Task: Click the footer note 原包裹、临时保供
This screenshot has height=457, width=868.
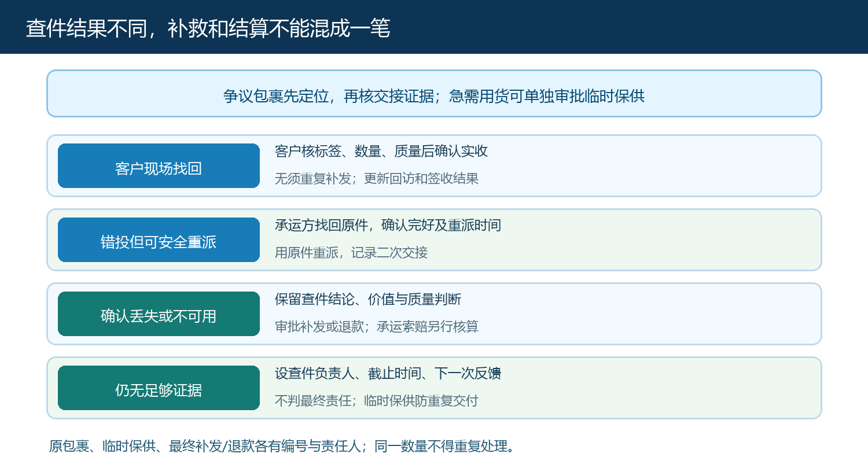Action: click(x=282, y=446)
